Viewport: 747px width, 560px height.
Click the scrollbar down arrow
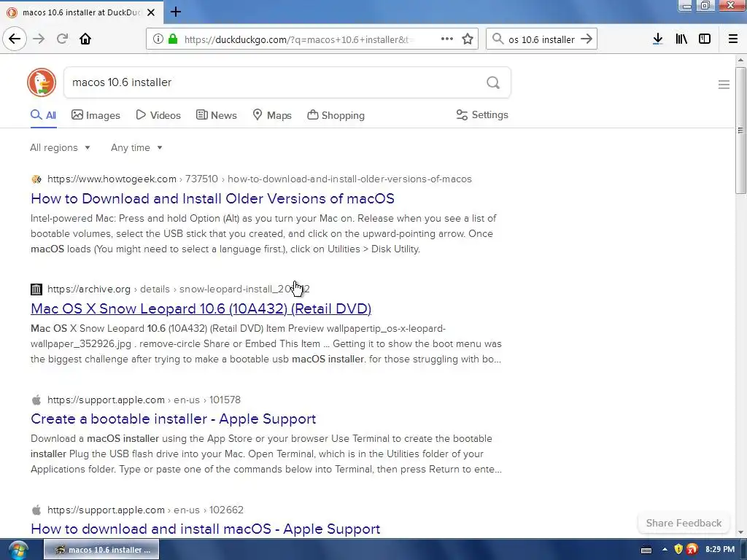pyautogui.click(x=740, y=532)
